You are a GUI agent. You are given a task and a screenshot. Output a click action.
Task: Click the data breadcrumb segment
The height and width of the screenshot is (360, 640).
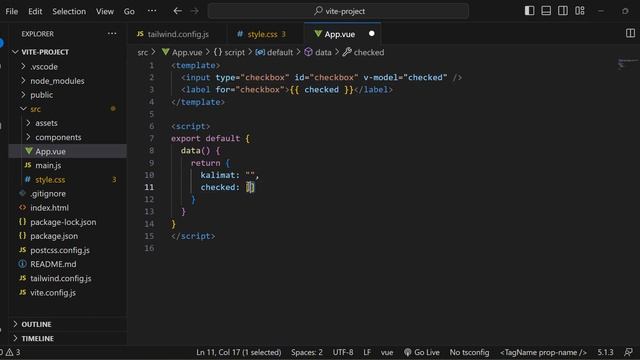click(318, 52)
